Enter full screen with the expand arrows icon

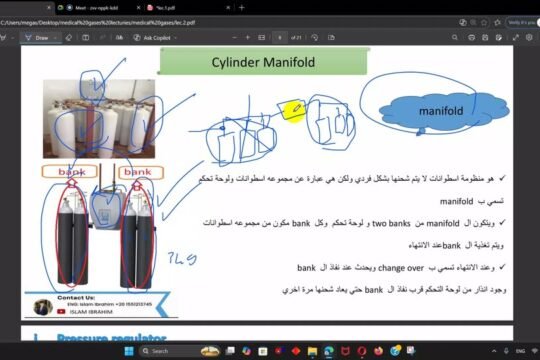coord(516,38)
